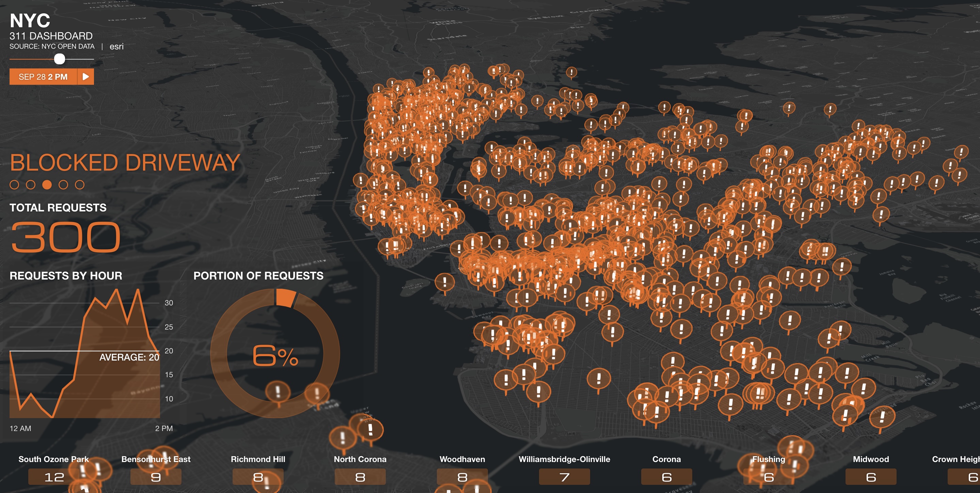This screenshot has width=980, height=493.
Task: Click the Midwood count box
Action: click(x=870, y=477)
